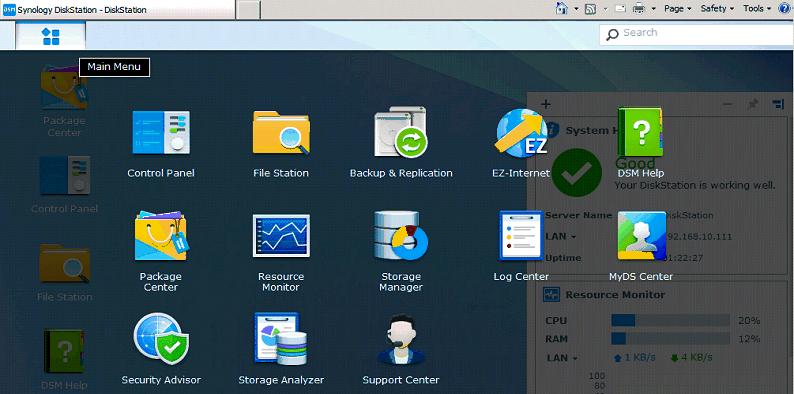The height and width of the screenshot is (394, 794).
Task: Click browser Print icon
Action: pos(639,9)
